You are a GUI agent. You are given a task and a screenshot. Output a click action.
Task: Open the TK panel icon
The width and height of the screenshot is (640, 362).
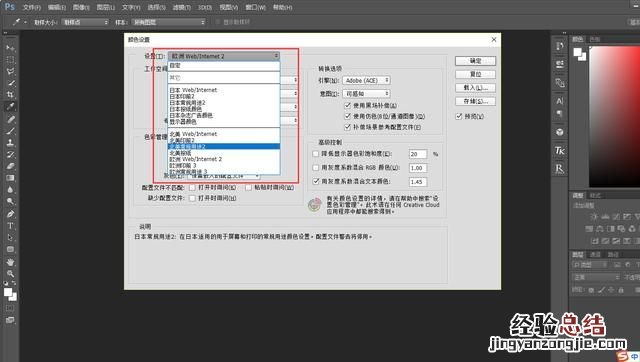point(560,151)
